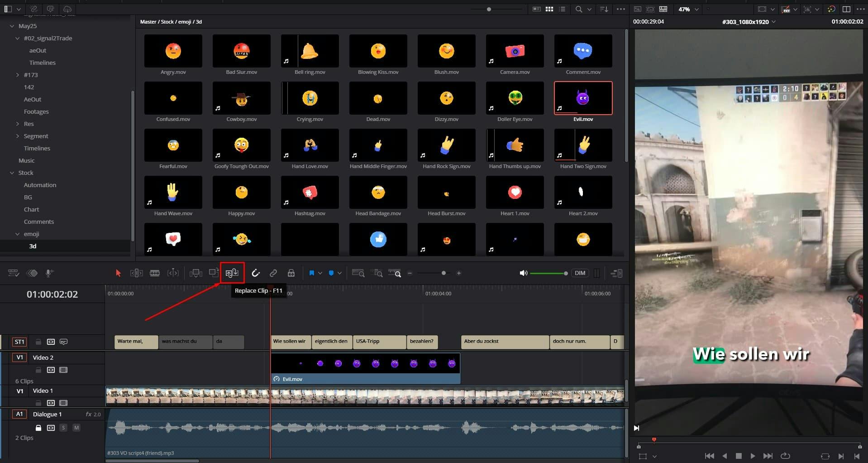Adjust the thumbnail size slider

coord(489,9)
